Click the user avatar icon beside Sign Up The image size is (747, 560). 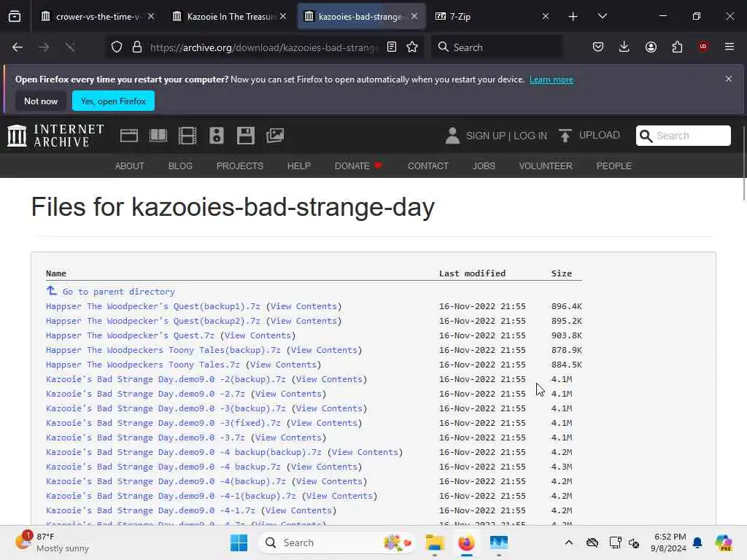[x=452, y=136]
